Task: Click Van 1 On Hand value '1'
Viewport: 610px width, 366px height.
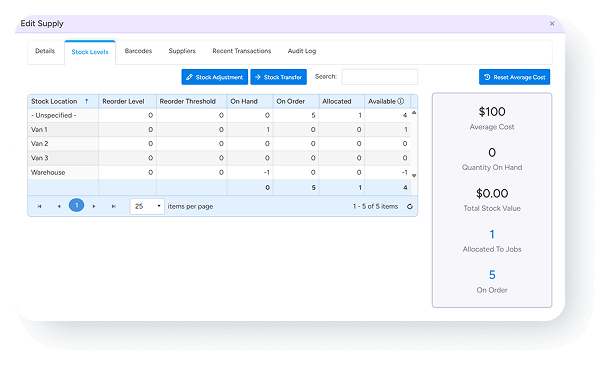Action: [268, 130]
